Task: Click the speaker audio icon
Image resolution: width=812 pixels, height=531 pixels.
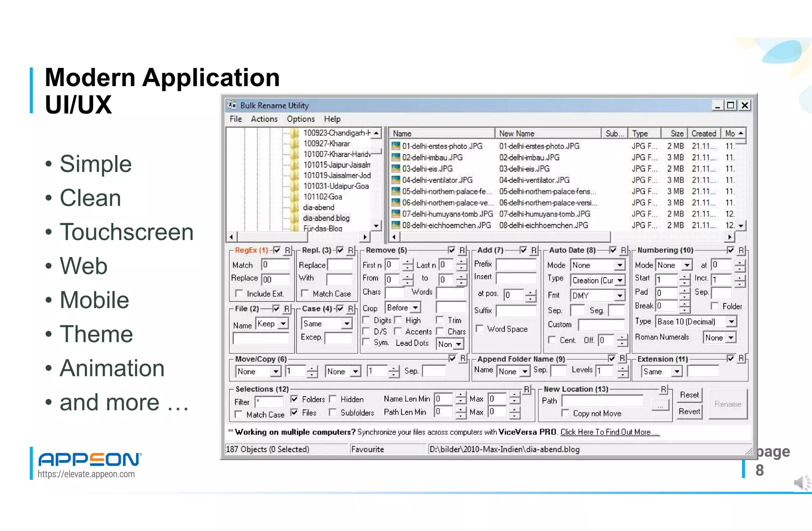Action: click(x=801, y=483)
